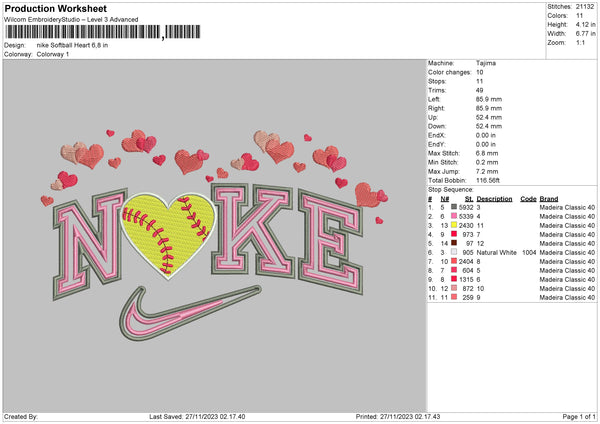Click the 'Stop Sequence:' heading
This screenshot has height=424, width=600.
tap(451, 190)
